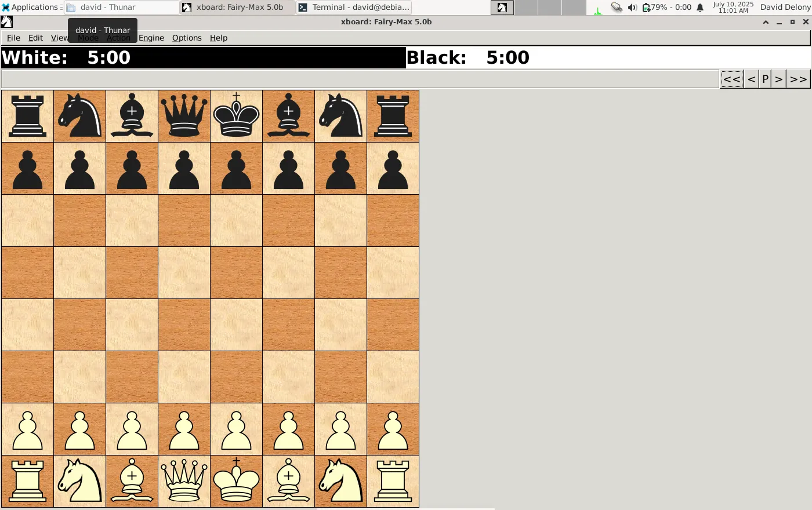Switch to the Terminal window in taskbar
812x510 pixels.
354,8
